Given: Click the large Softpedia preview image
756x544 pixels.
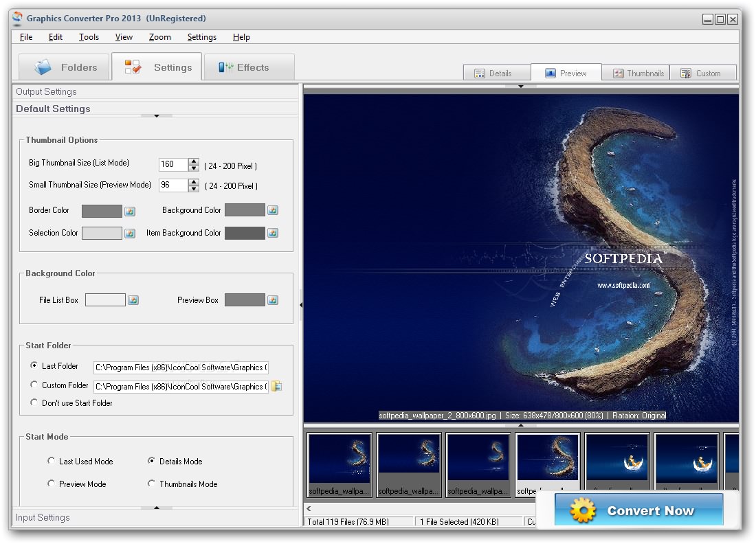Looking at the screenshot, I should (521, 258).
